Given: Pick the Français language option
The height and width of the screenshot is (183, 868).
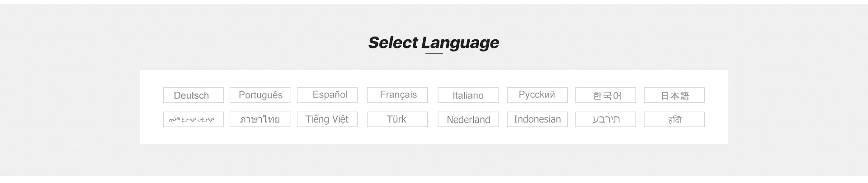Looking at the screenshot, I should coord(397,95).
